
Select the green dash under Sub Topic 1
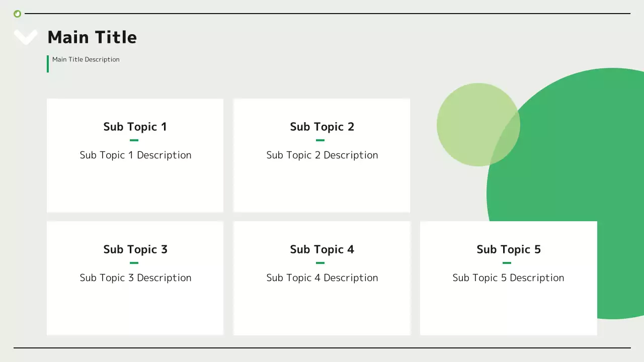click(134, 140)
